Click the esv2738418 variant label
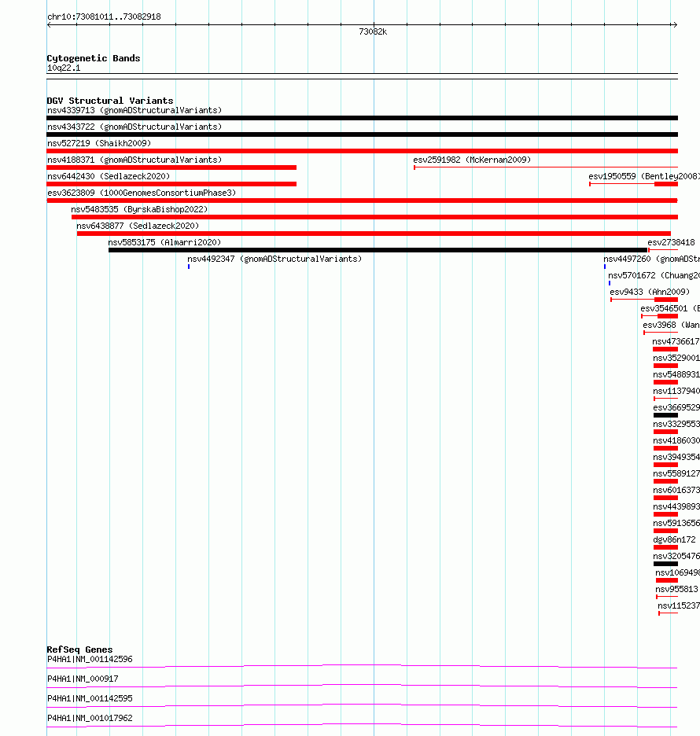Image resolution: width=700 pixels, height=736 pixels. pyautogui.click(x=671, y=242)
